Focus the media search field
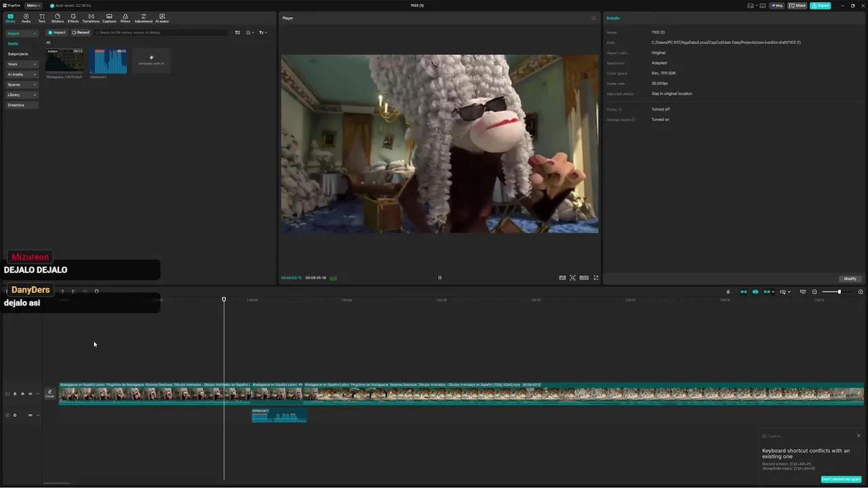Screen dimensions: 868x488 pyautogui.click(x=161, y=33)
